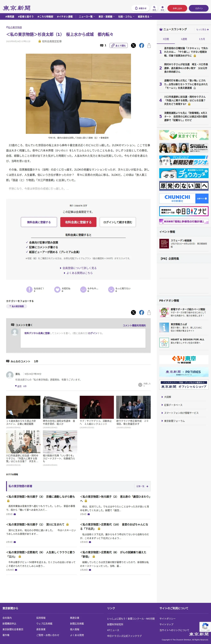The height and width of the screenshot is (644, 211).
Task: Expand 返信 0件 under the comment
Action: pyautogui.click(x=21, y=386)
